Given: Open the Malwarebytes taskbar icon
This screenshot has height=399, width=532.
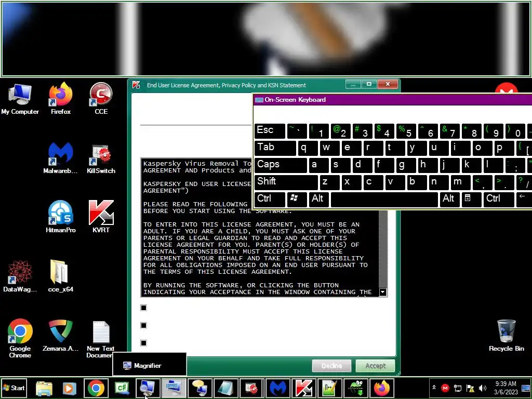Looking at the screenshot, I should [x=277, y=388].
